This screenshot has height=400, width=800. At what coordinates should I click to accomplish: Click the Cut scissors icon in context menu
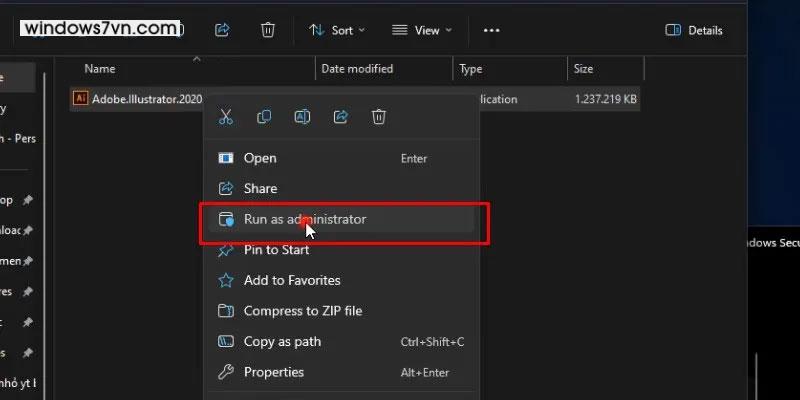coord(226,117)
